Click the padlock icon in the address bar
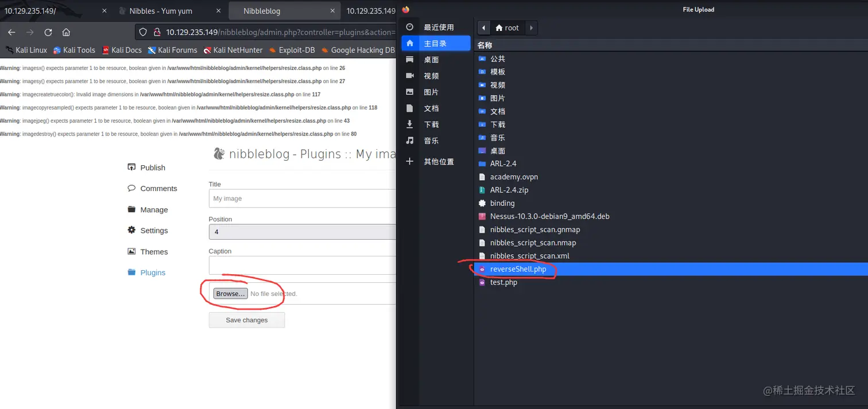The width and height of the screenshot is (868, 409). pyautogui.click(x=156, y=32)
